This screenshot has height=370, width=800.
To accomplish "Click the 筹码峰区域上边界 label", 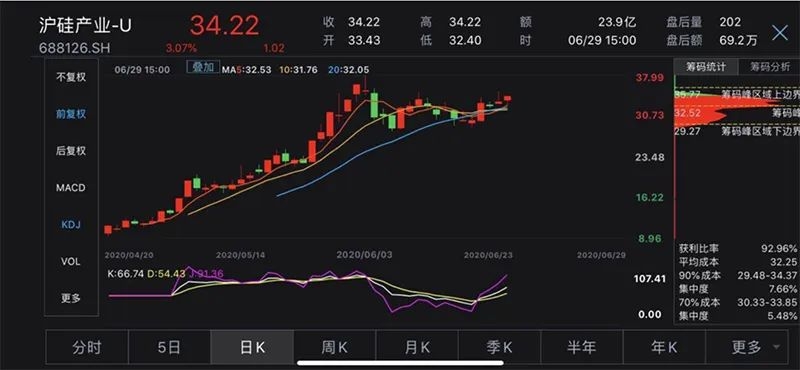I will (760, 94).
